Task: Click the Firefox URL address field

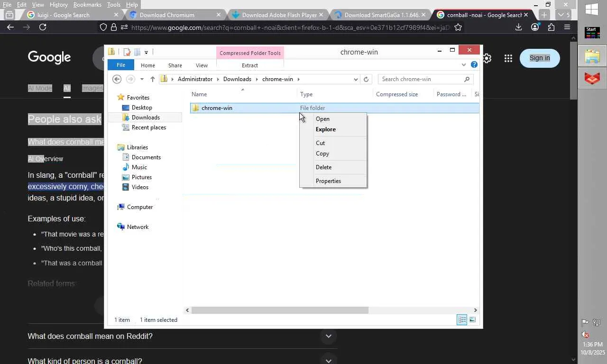Action: tap(290, 27)
